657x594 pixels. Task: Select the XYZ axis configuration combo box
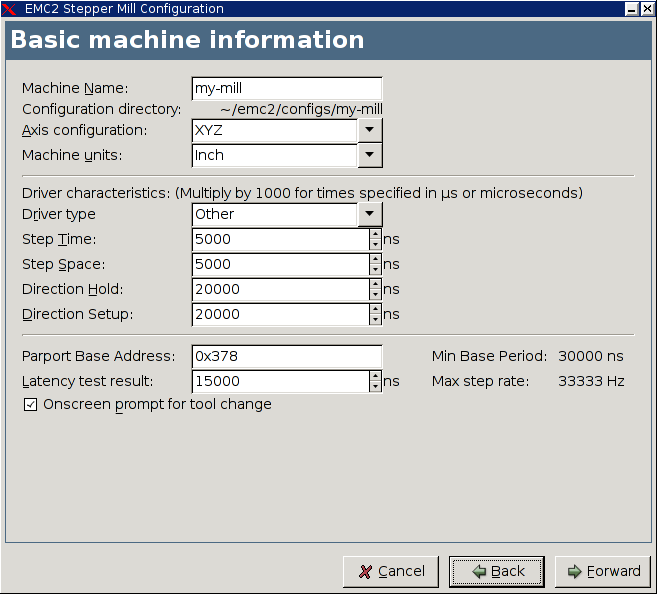click(x=287, y=130)
